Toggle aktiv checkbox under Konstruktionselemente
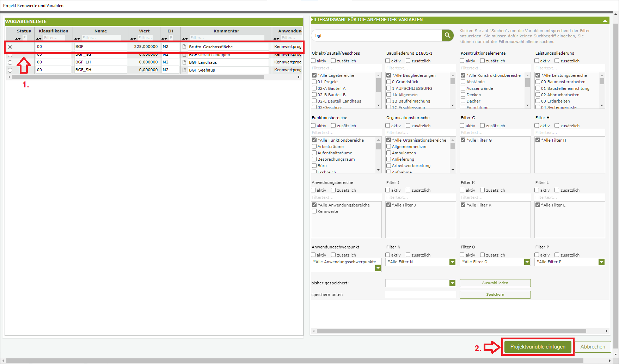This screenshot has height=364, width=619. (x=462, y=61)
